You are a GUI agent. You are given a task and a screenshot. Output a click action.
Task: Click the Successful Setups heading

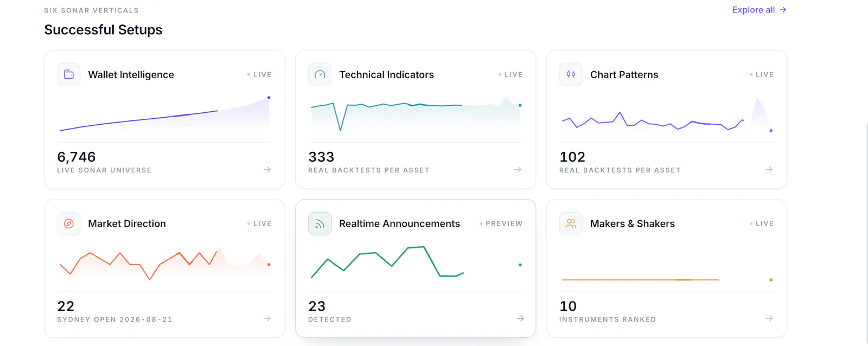pos(103,30)
